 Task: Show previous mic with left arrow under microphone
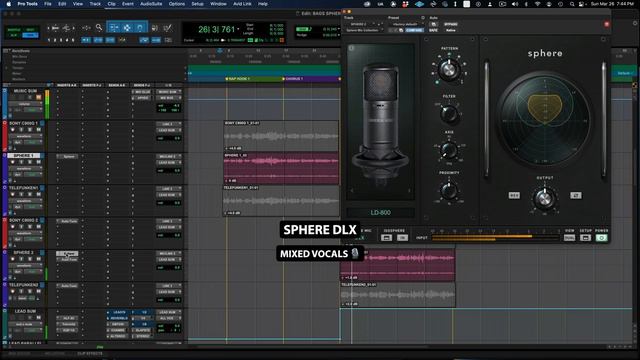352,191
